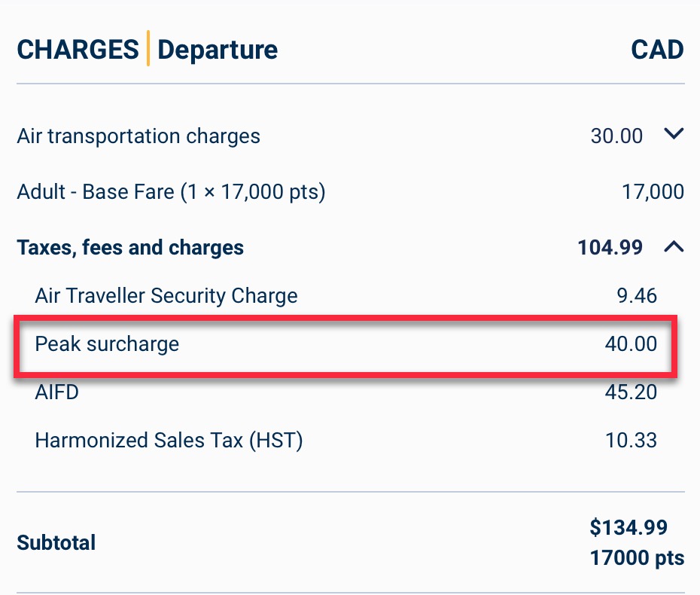Screen dimensions: 700x595
Task: Click the Departure section title
Action: [218, 50]
